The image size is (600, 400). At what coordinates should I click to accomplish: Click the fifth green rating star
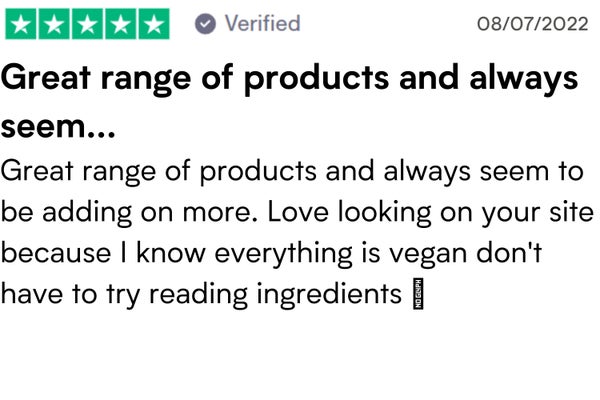154,24
